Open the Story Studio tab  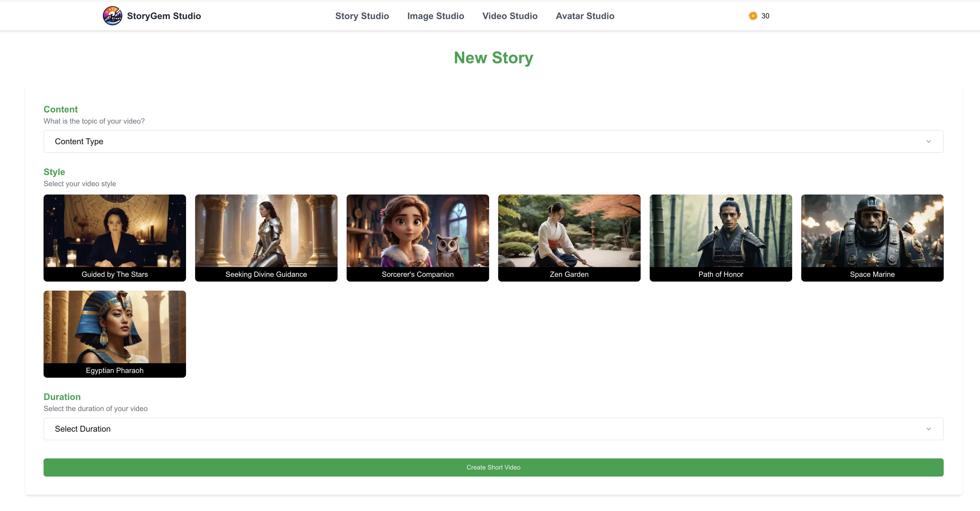[362, 16]
